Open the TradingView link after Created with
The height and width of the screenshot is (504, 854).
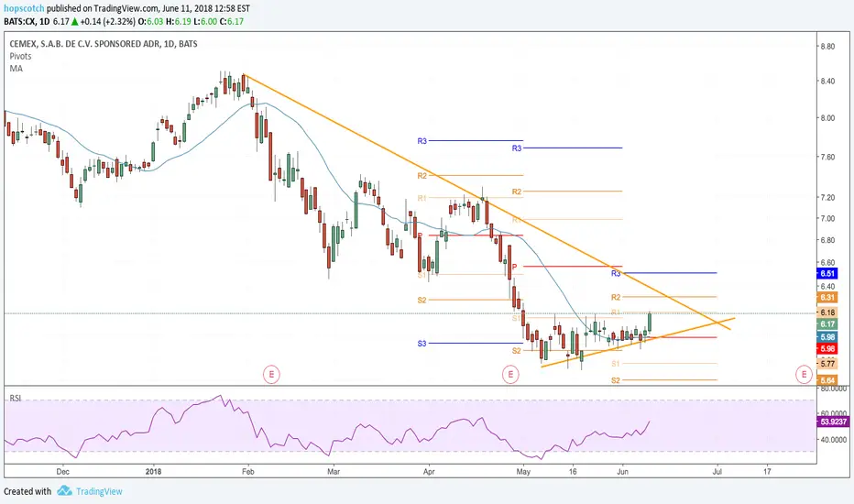99,491
